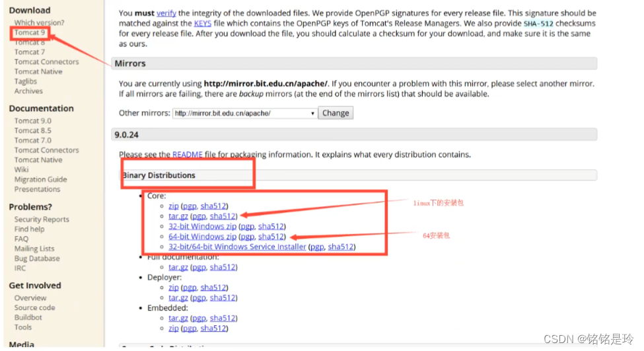Open Tomcat 8.5 documentation

33,131
